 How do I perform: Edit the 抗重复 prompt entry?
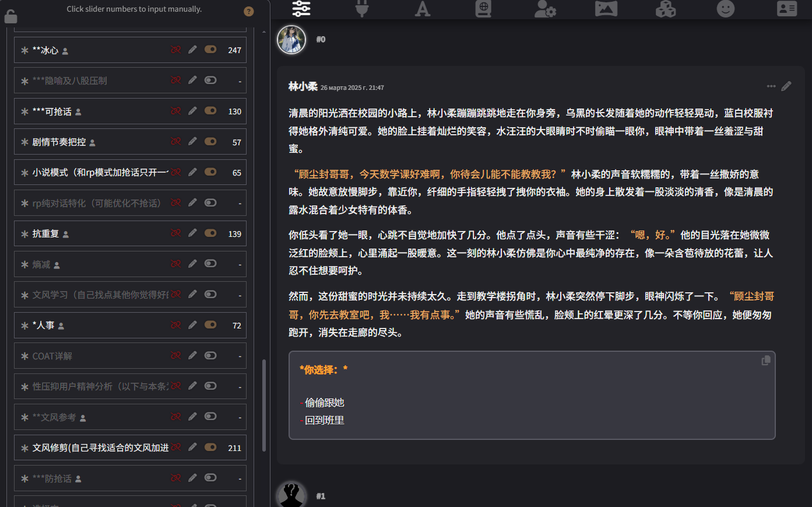click(192, 233)
